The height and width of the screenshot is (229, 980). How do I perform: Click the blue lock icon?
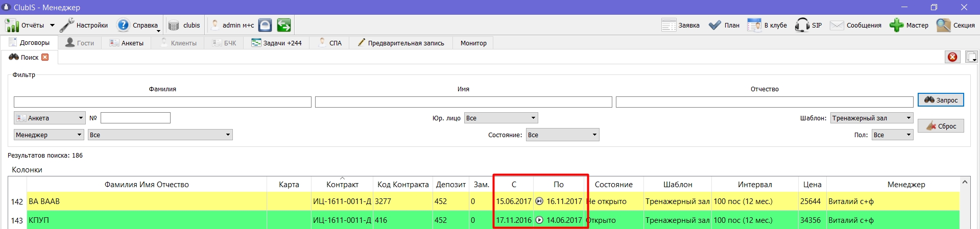tap(265, 25)
